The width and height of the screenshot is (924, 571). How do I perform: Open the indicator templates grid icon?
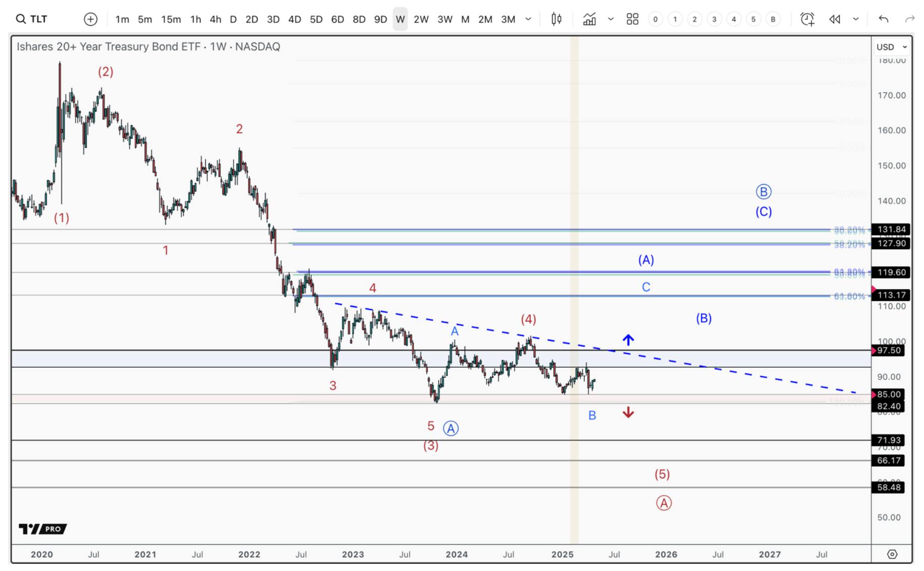pyautogui.click(x=632, y=19)
